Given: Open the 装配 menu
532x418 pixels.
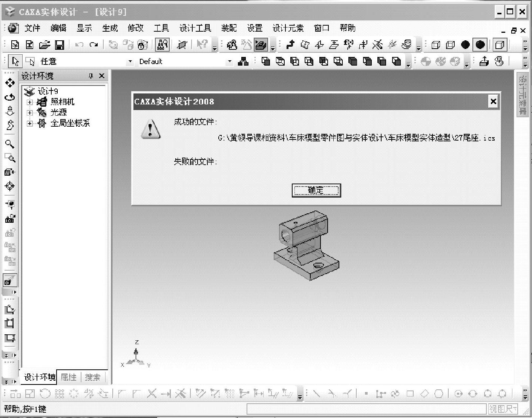Looking at the screenshot, I should (229, 28).
